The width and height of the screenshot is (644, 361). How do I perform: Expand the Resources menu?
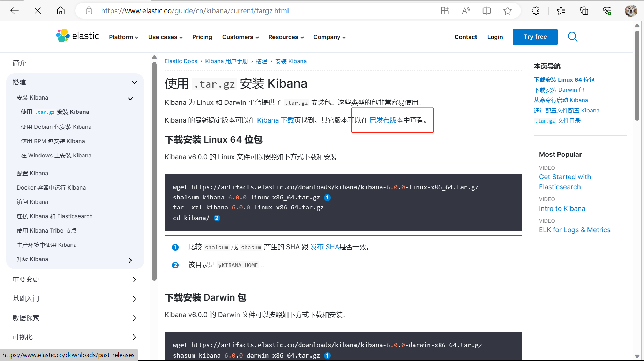(x=286, y=37)
